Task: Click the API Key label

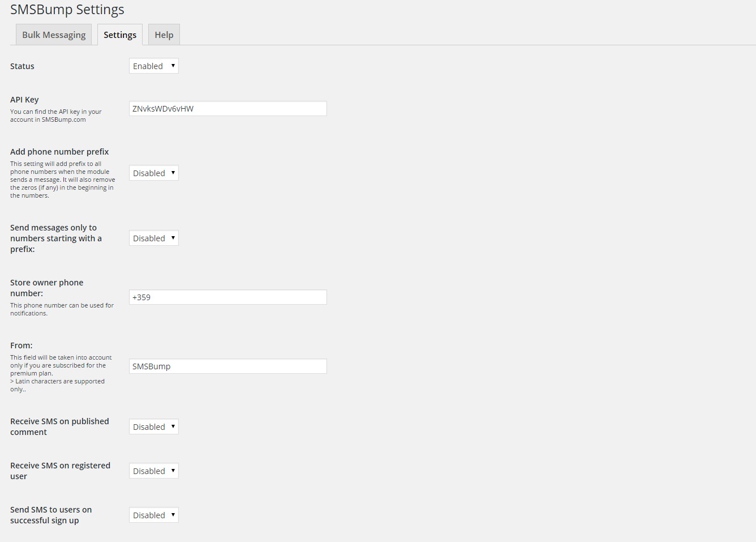Action: (24, 100)
